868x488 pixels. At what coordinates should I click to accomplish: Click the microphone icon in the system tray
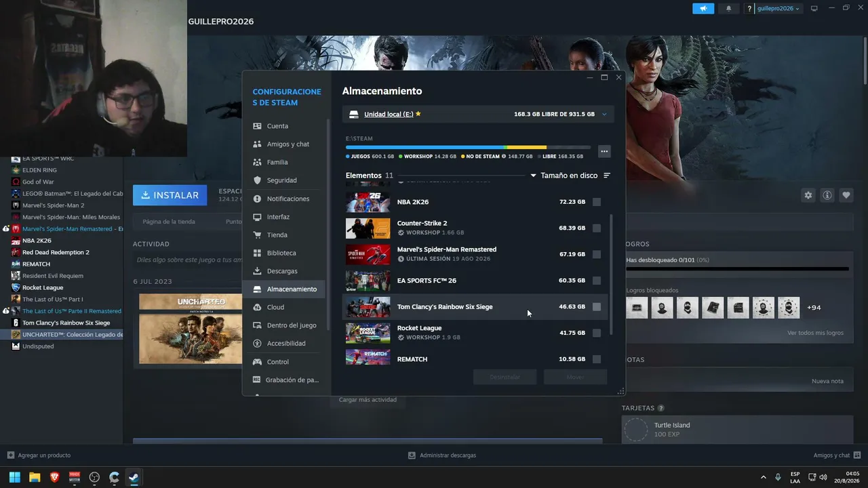[778, 477]
